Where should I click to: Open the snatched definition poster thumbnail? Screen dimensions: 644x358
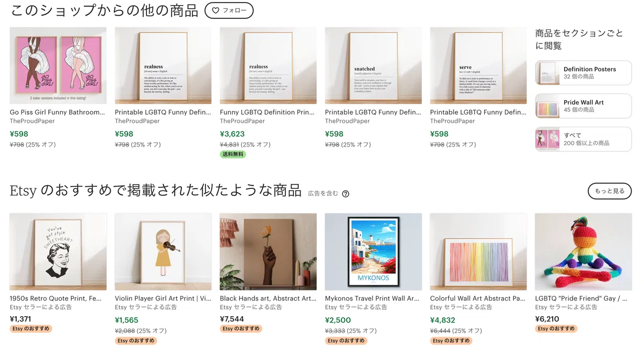(374, 65)
